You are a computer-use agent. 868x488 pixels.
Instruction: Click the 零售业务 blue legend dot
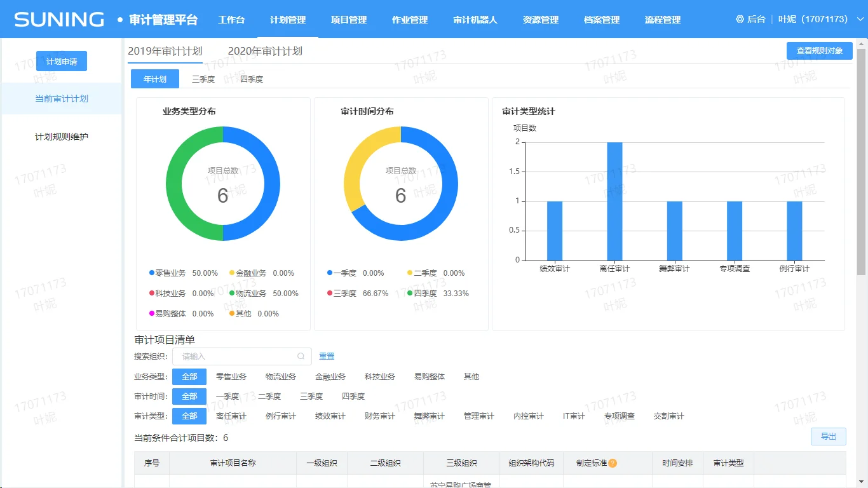tap(152, 273)
